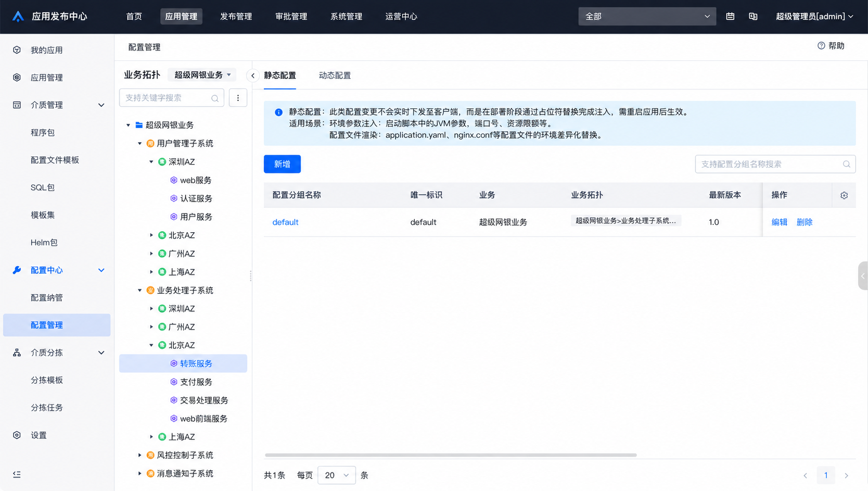This screenshot has height=491, width=868.
Task: Open table column settings gear icon
Action: pyautogui.click(x=844, y=195)
